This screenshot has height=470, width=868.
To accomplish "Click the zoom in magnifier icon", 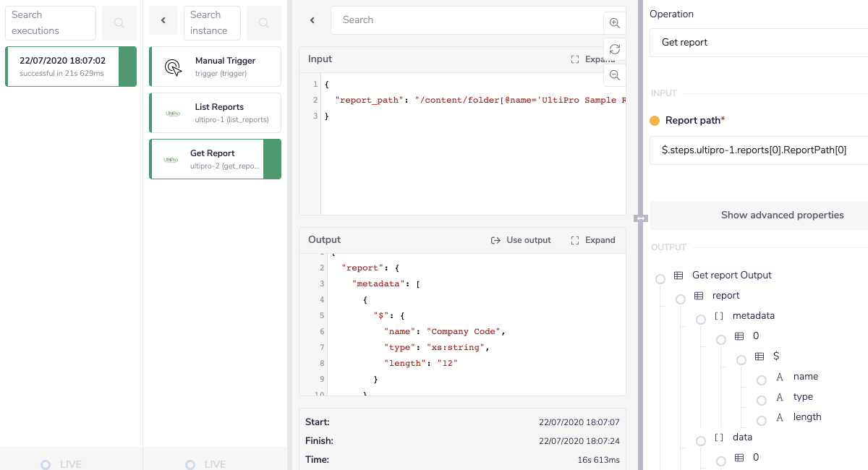I will pyautogui.click(x=614, y=23).
